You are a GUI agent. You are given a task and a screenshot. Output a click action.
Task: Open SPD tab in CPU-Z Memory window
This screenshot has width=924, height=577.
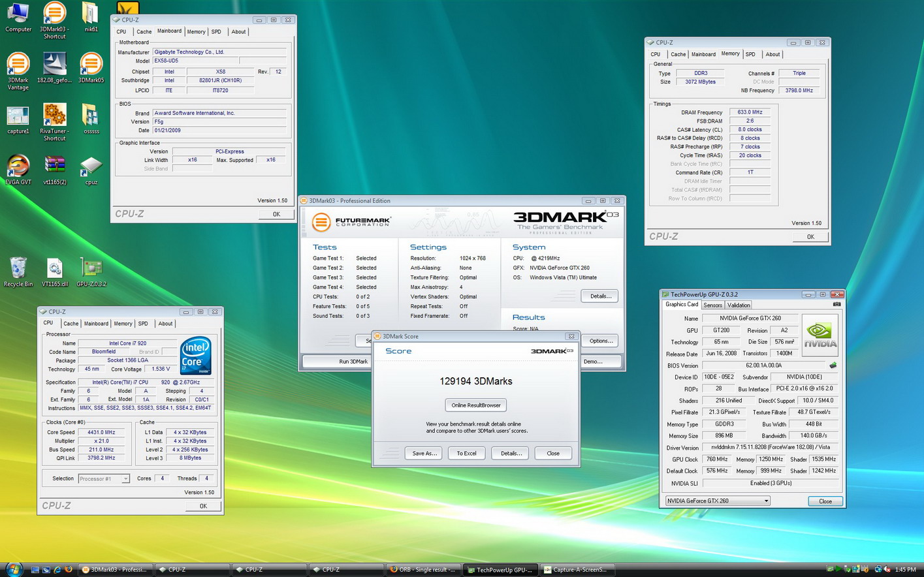750,54
